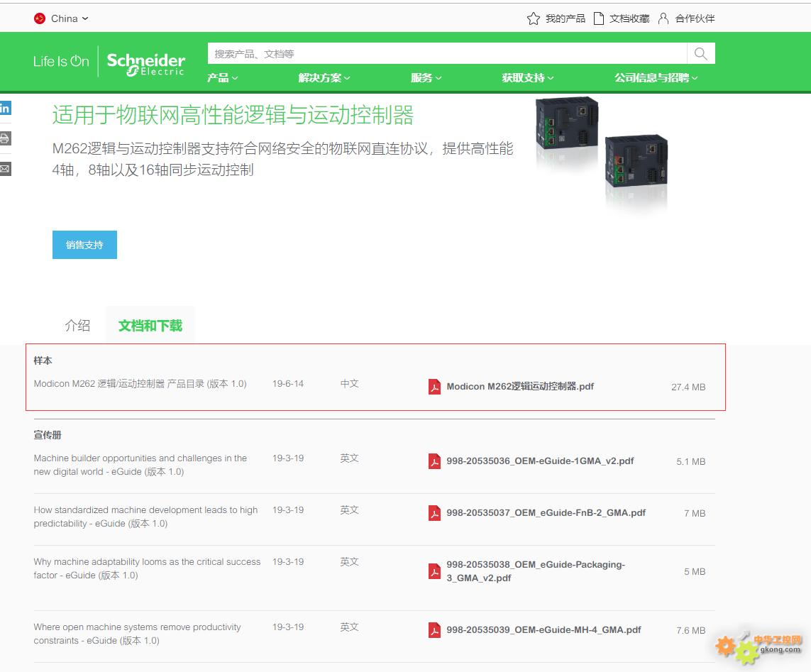Screen dimensions: 811x672
Task: Download 998-20535038_OEM_eGuide-Packaging-3_GMA_v2.pdf
Action: pyautogui.click(x=536, y=571)
